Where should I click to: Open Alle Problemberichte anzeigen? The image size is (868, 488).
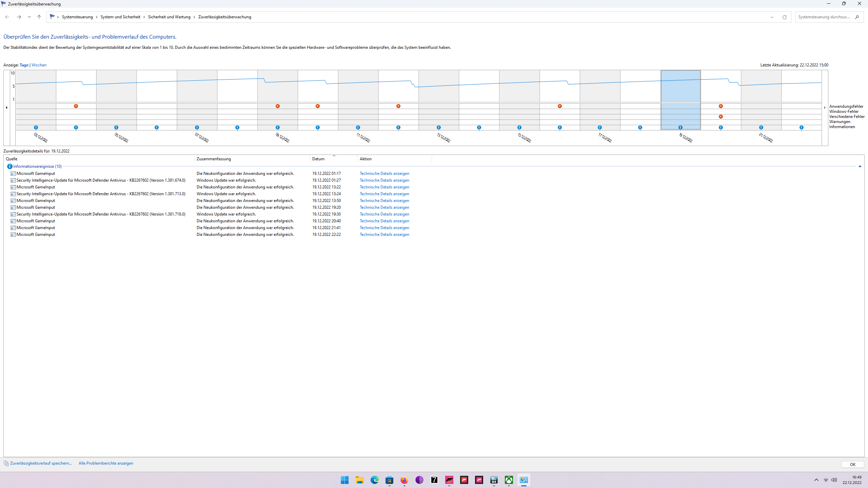pos(105,463)
